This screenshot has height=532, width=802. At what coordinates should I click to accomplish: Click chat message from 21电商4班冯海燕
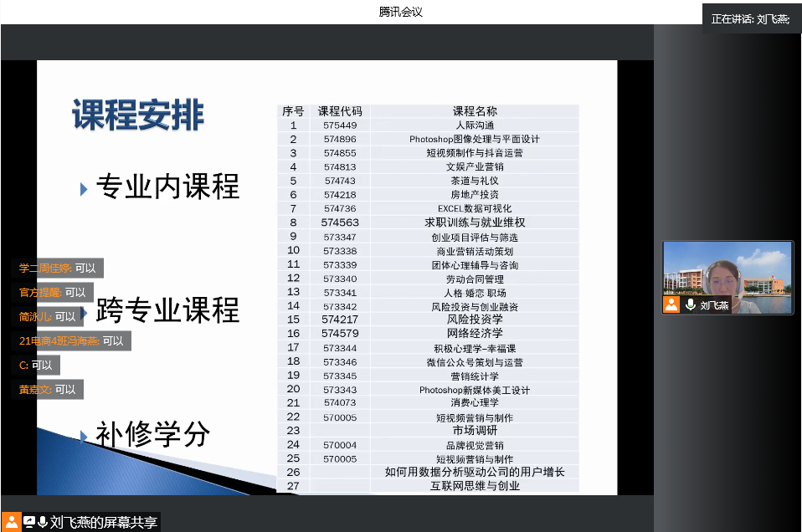point(71,340)
